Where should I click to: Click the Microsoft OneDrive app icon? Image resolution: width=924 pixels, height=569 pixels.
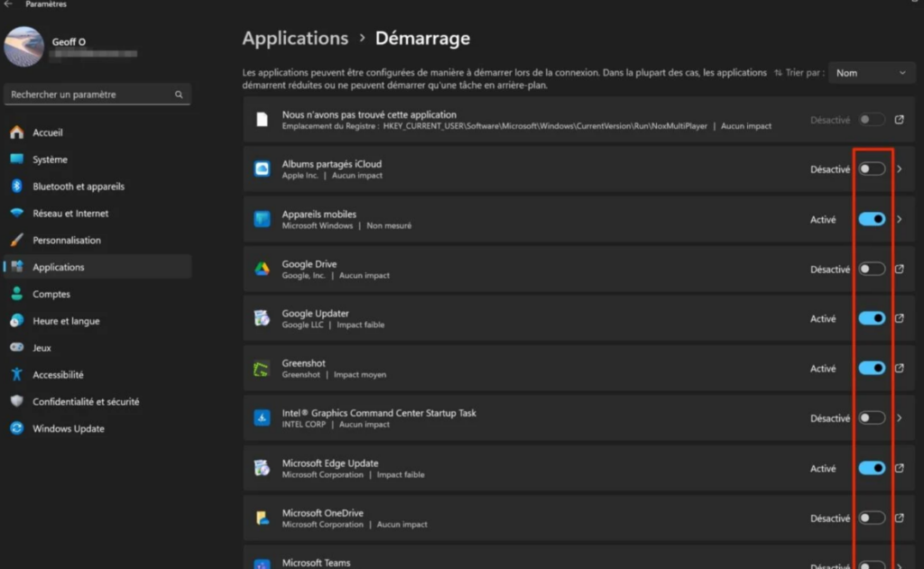coord(262,518)
